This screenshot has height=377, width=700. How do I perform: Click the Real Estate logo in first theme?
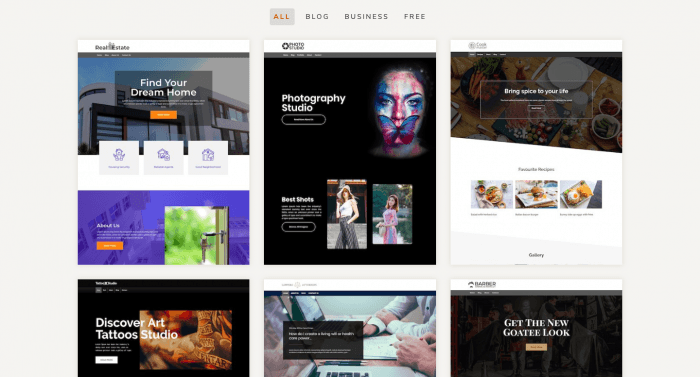tap(112, 46)
